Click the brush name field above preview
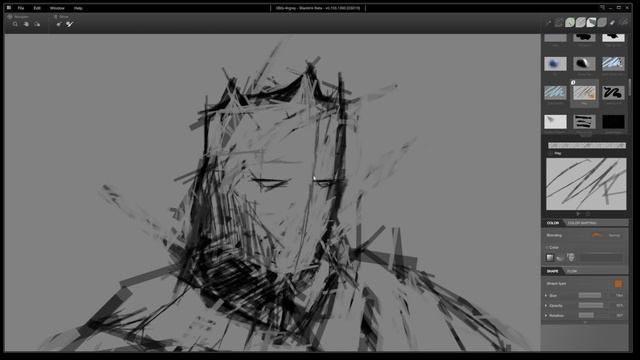 pos(587,145)
